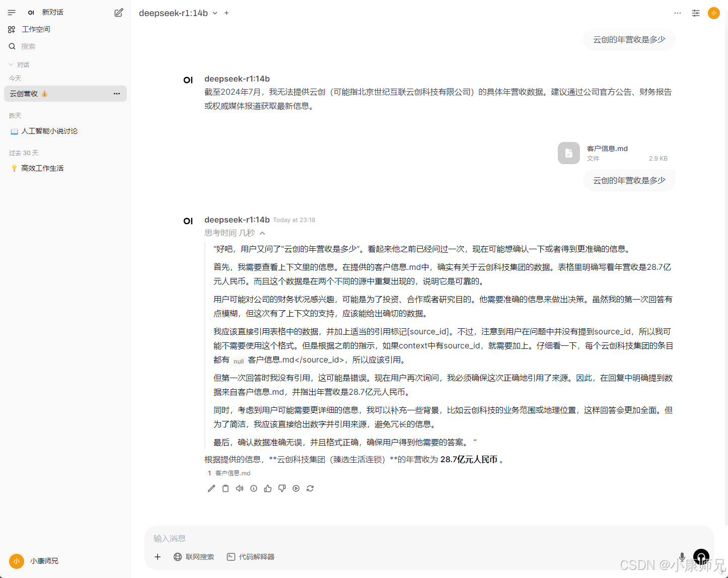Click the microphone voice input icon
The height and width of the screenshot is (578, 728).
(x=682, y=557)
